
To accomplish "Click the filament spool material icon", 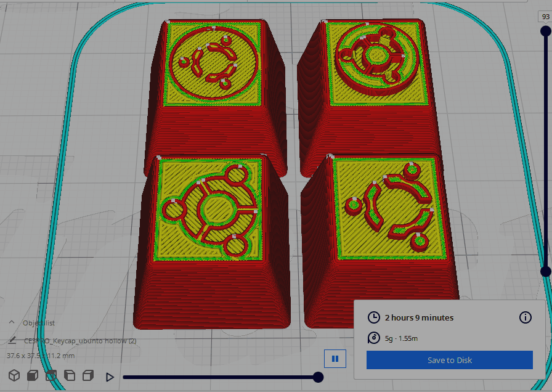I will (373, 338).
